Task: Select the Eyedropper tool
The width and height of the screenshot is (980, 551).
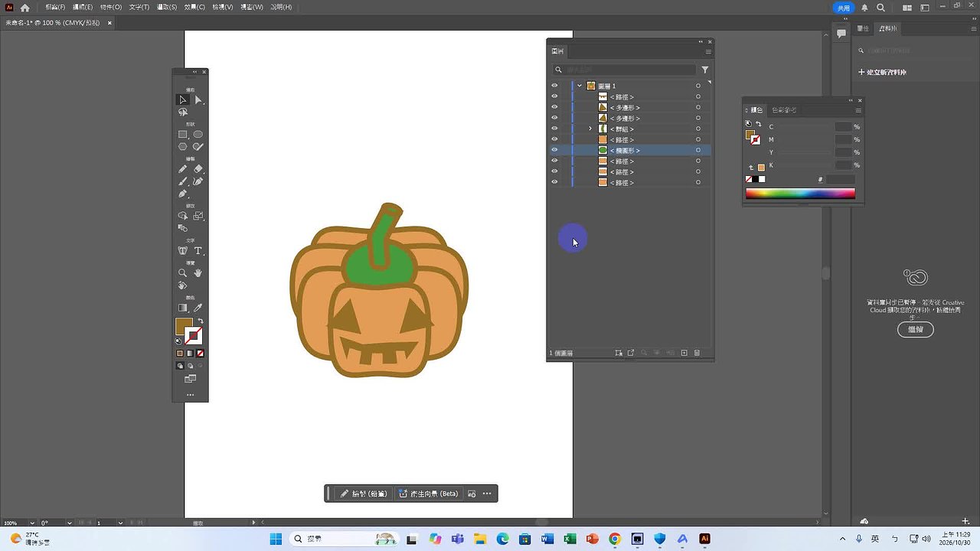Action: click(198, 308)
